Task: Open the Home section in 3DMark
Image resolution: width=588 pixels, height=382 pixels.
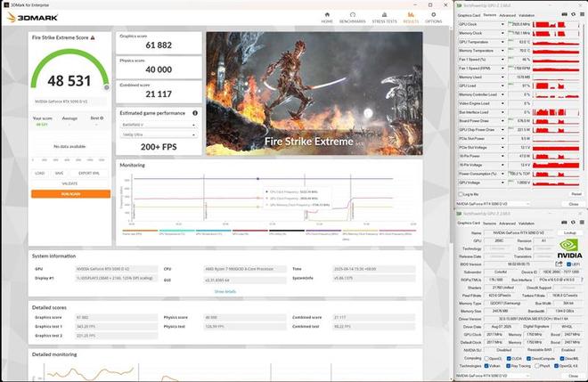Action: click(327, 17)
